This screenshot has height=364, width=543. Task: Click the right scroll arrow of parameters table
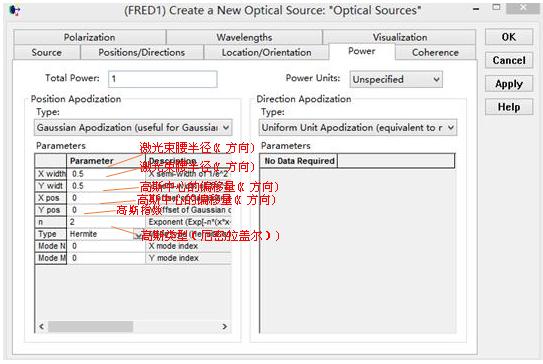pos(224,326)
